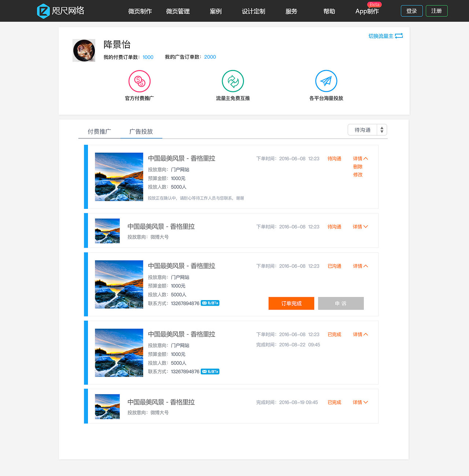Click the user avatar cat photo

[x=84, y=51]
